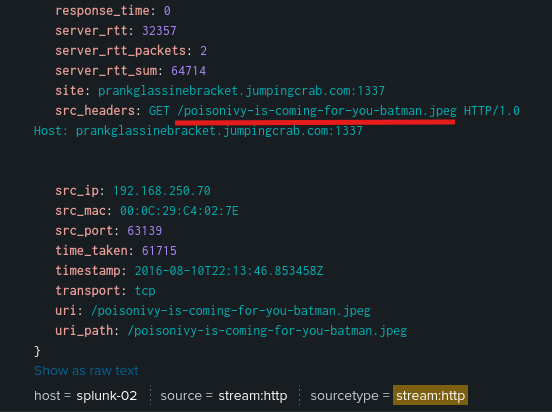
Task: Click the uri_path field name
Action: [x=84, y=331]
